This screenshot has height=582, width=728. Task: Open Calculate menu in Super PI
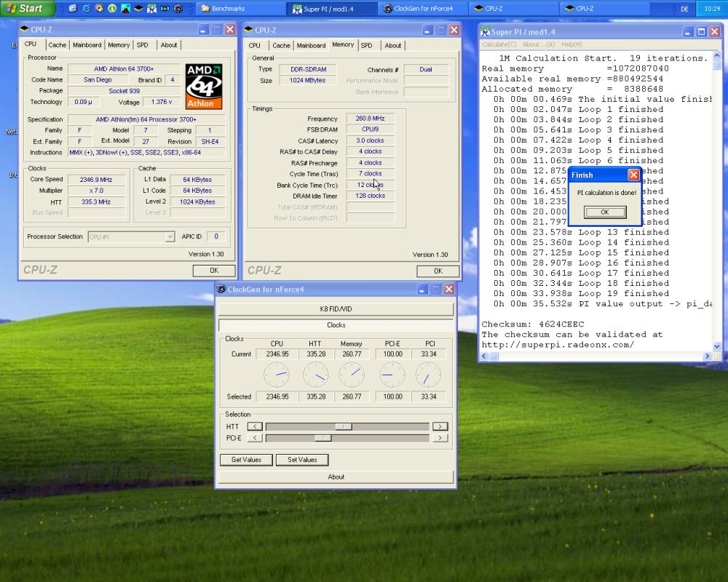click(x=499, y=44)
